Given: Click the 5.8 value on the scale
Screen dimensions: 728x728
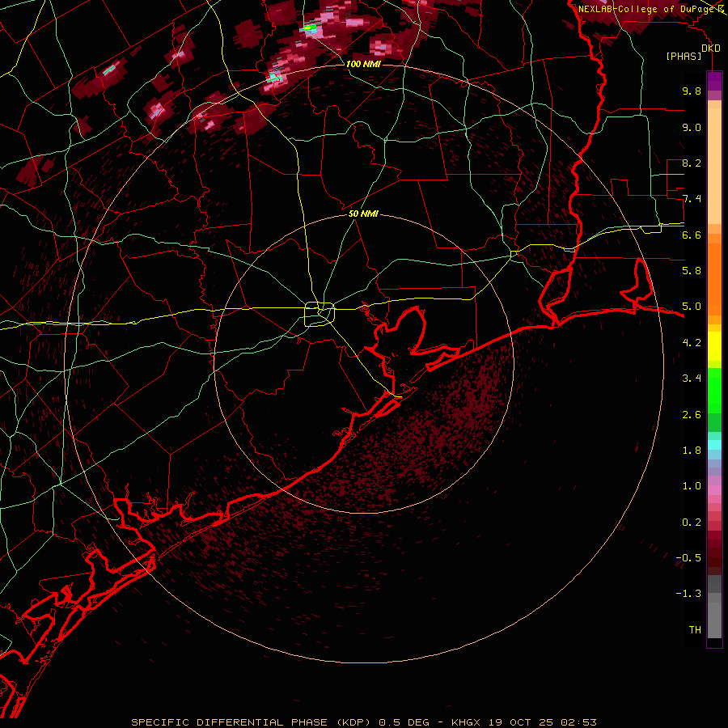Looking at the screenshot, I should 692,271.
